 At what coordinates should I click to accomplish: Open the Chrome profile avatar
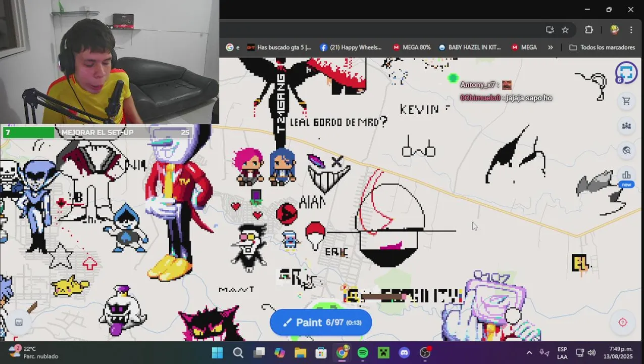click(615, 30)
